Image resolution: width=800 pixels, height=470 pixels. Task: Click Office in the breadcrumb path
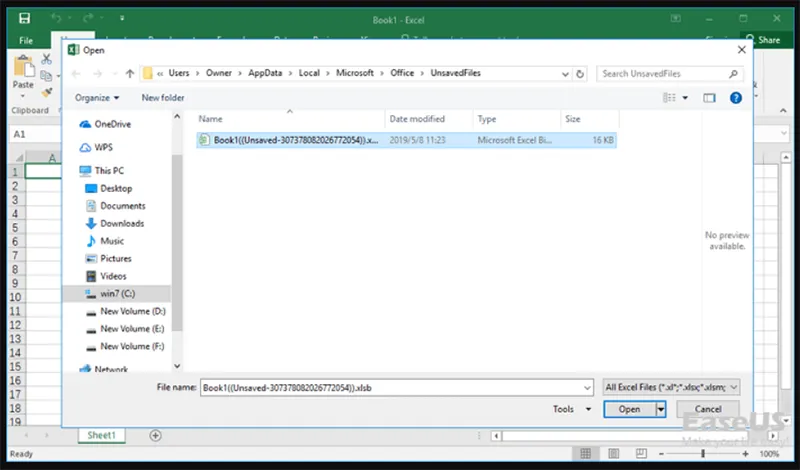tap(402, 73)
